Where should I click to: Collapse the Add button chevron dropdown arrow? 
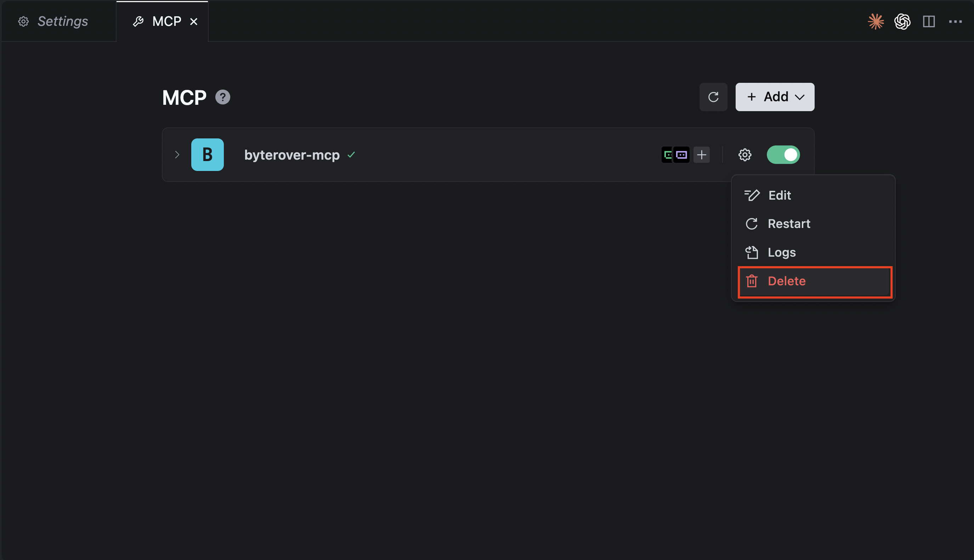[800, 97]
